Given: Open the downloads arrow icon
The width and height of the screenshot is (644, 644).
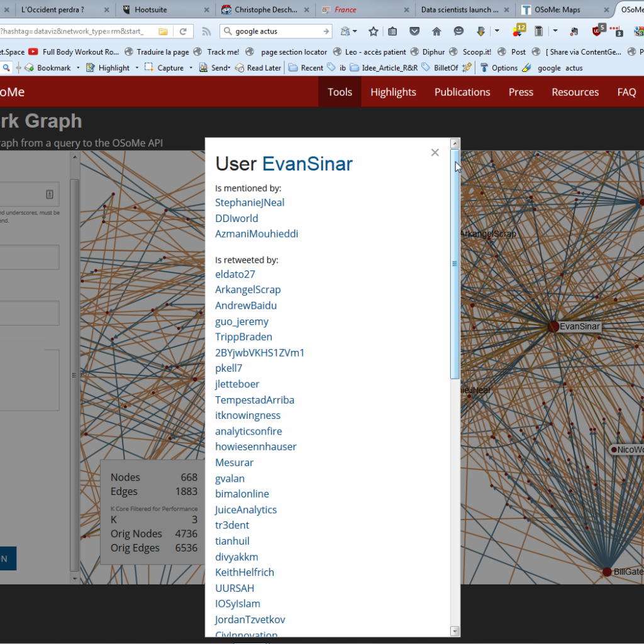Looking at the screenshot, I should tap(480, 31).
